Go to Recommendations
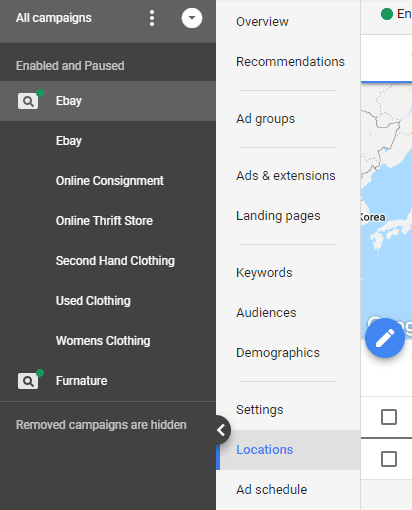This screenshot has width=412, height=510. point(290,62)
